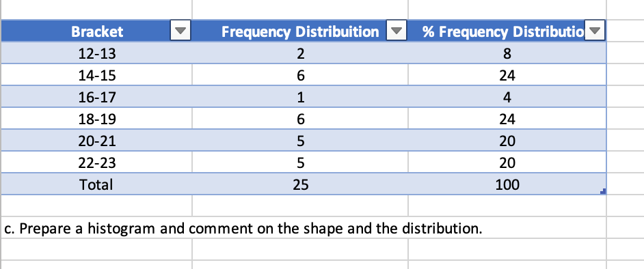Select the 22-23 bracket cell
This screenshot has width=644, height=269.
(x=96, y=162)
